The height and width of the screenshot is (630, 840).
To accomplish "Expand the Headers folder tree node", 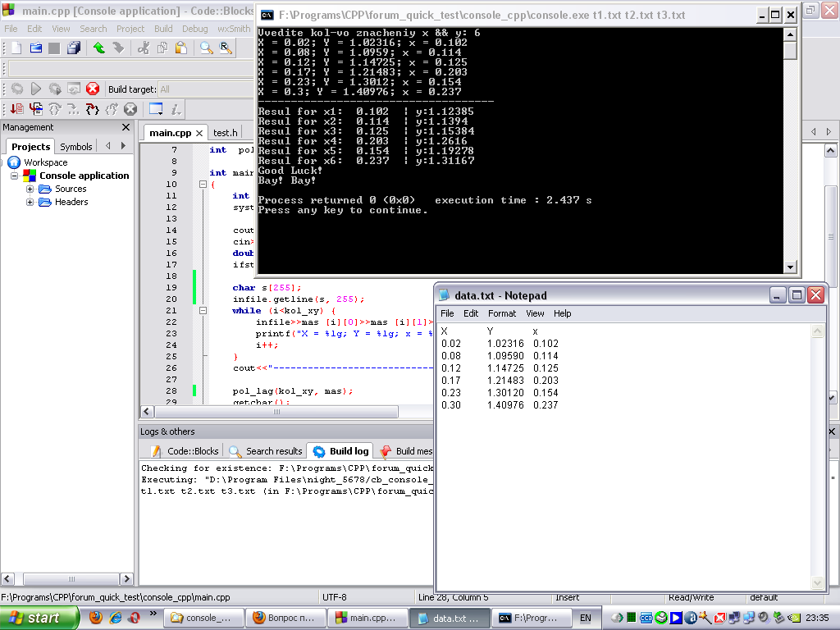I will point(30,202).
